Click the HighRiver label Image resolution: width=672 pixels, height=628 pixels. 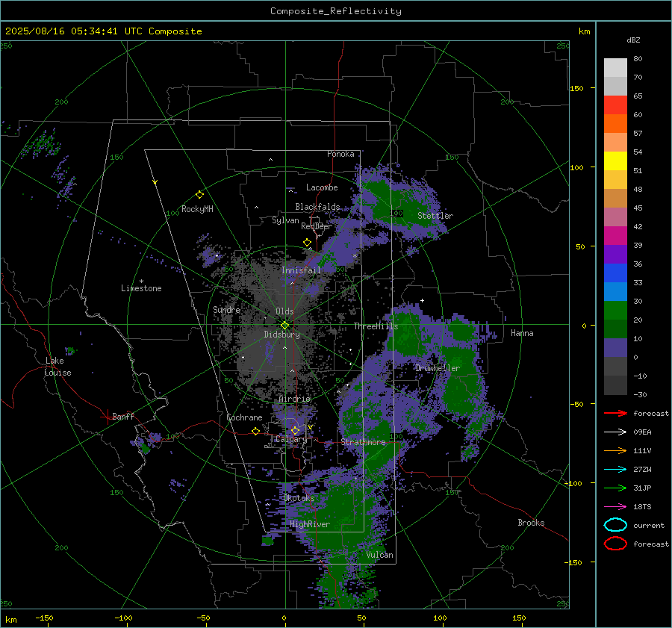(310, 524)
